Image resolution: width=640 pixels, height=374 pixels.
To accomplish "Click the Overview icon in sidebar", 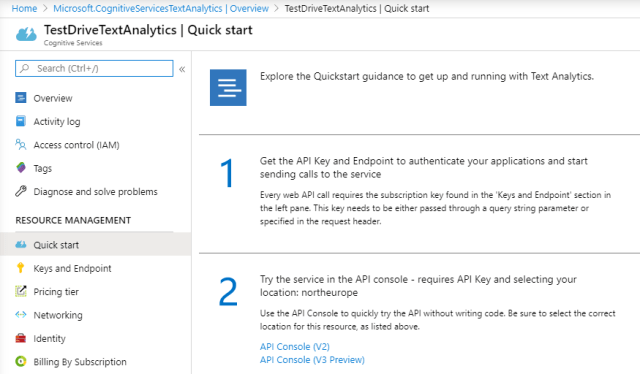I will point(21,98).
